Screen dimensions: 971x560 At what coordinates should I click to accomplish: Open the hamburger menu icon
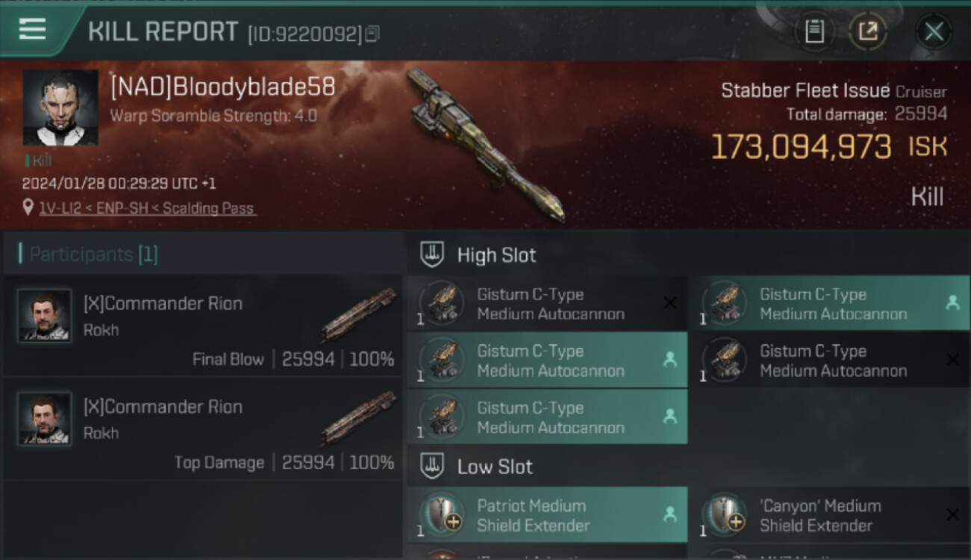click(x=32, y=29)
